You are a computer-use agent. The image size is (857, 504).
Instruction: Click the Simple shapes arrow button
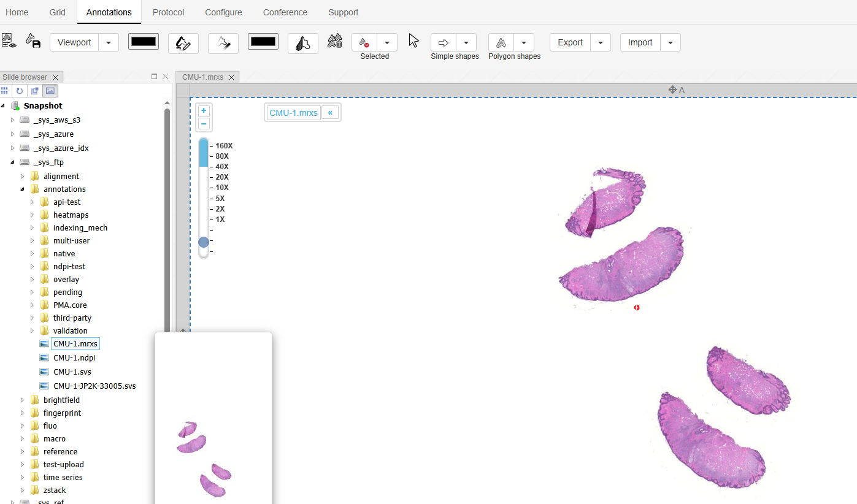pyautogui.click(x=444, y=42)
